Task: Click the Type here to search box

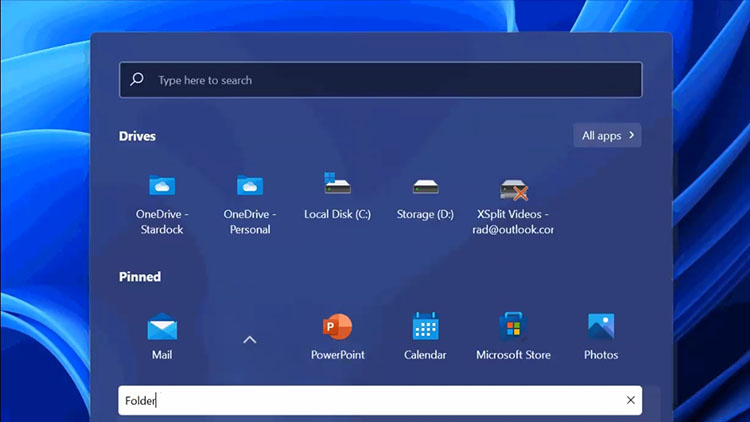Action: (x=381, y=80)
